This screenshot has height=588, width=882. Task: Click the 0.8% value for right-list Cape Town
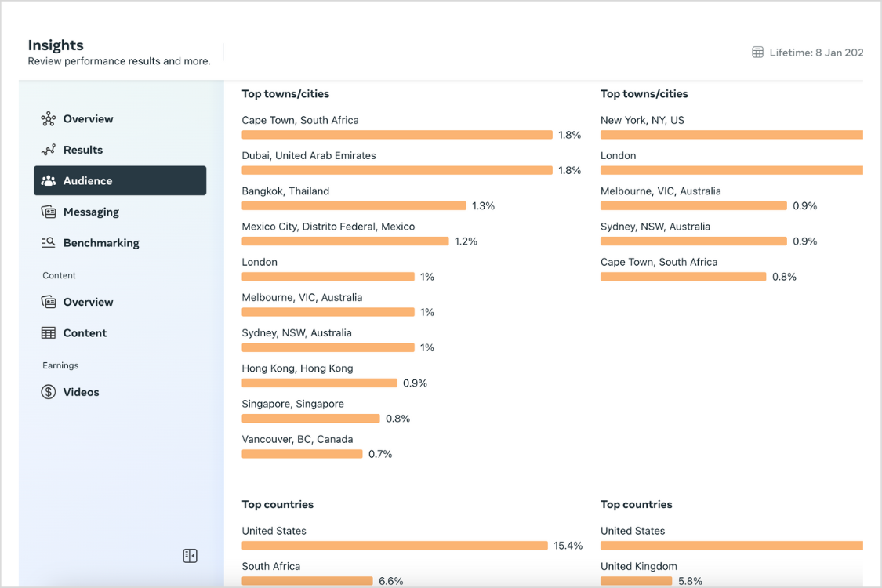coord(784,276)
